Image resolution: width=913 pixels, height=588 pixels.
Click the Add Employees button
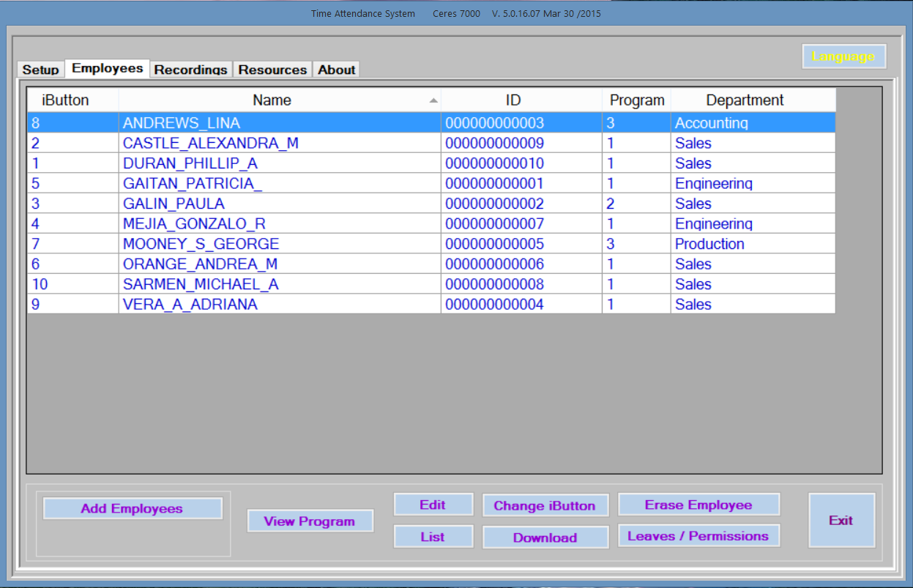[132, 508]
